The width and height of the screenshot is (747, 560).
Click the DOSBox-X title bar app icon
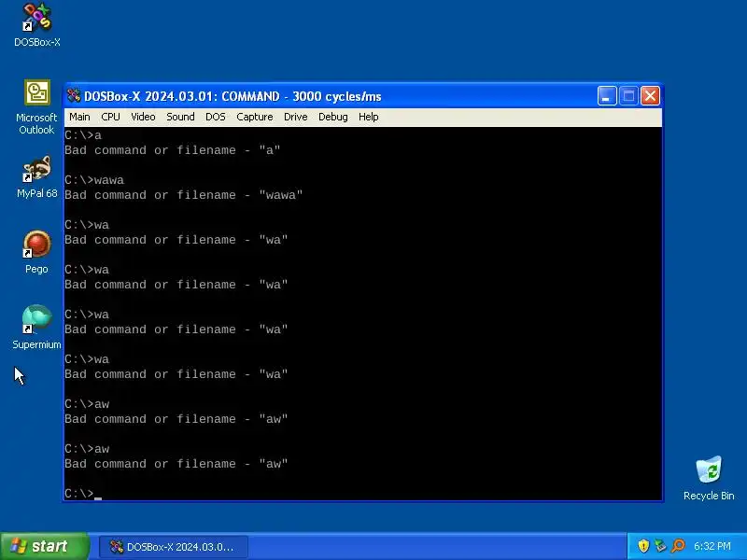point(74,96)
